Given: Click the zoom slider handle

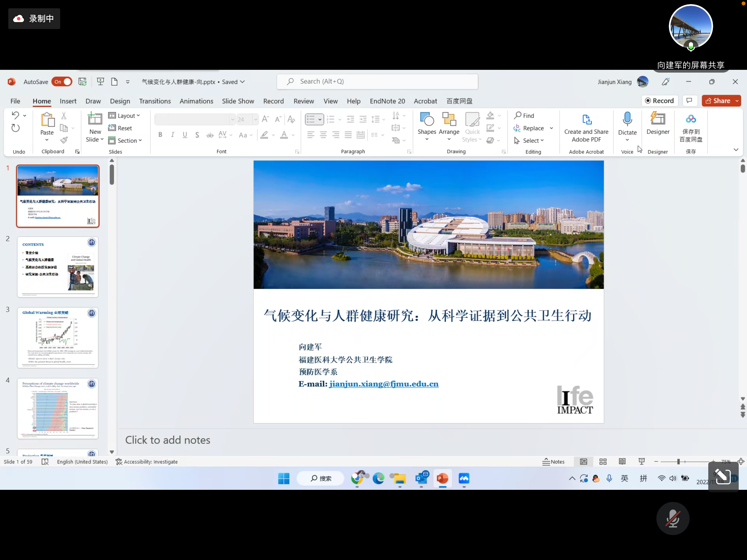Looking at the screenshot, I should [x=678, y=461].
